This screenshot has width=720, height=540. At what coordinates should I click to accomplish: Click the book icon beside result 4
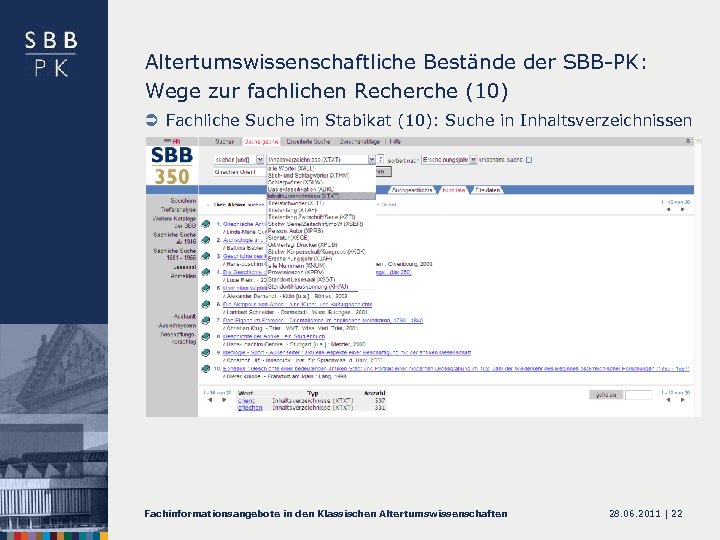206,272
